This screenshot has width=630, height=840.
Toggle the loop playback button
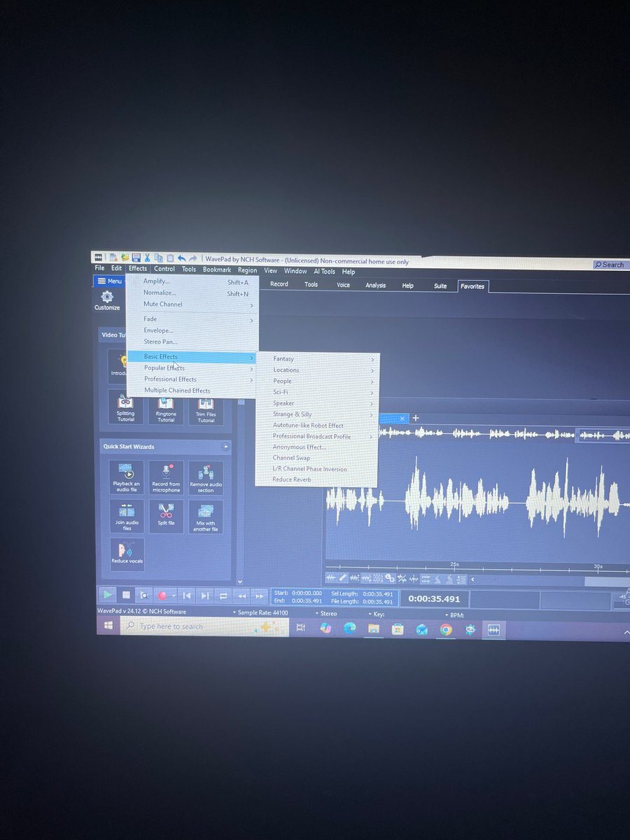pos(223,596)
